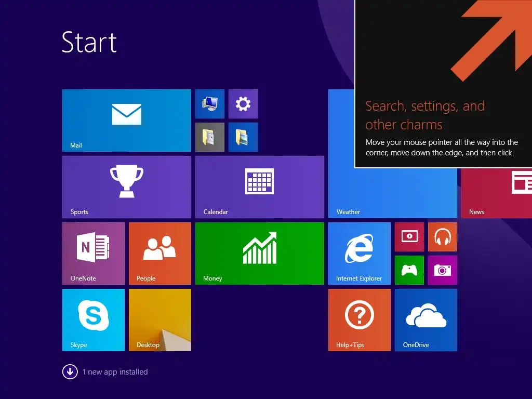The width and height of the screenshot is (532, 399).
Task: Open the Music headphones small tile
Action: [443, 237]
